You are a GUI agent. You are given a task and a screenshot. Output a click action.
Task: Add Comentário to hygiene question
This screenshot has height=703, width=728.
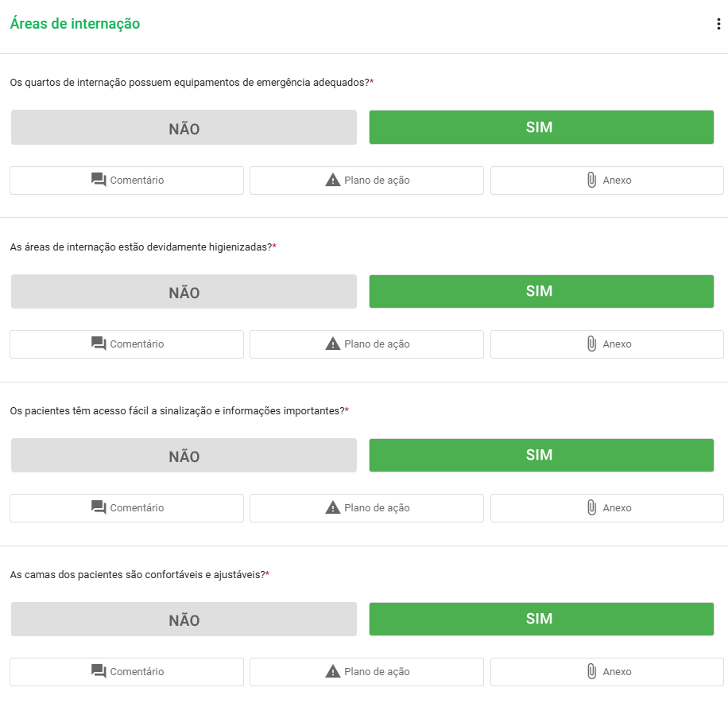126,344
